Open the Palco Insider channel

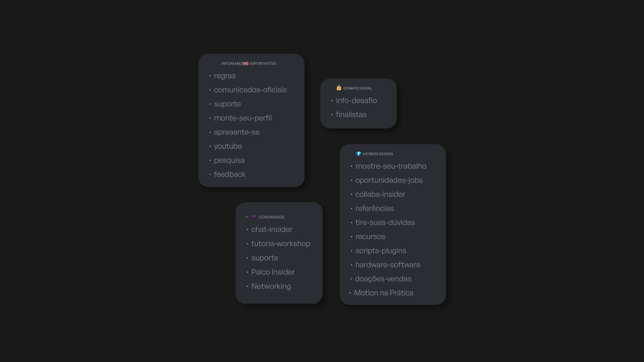pos(273,272)
